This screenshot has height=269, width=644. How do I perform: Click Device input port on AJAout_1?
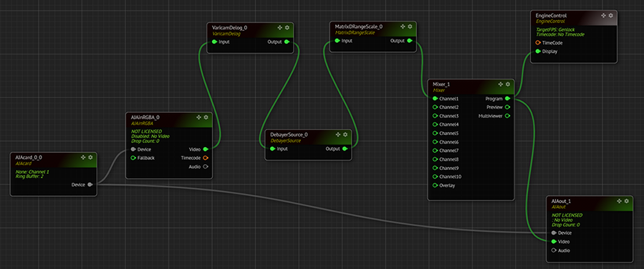(554, 233)
